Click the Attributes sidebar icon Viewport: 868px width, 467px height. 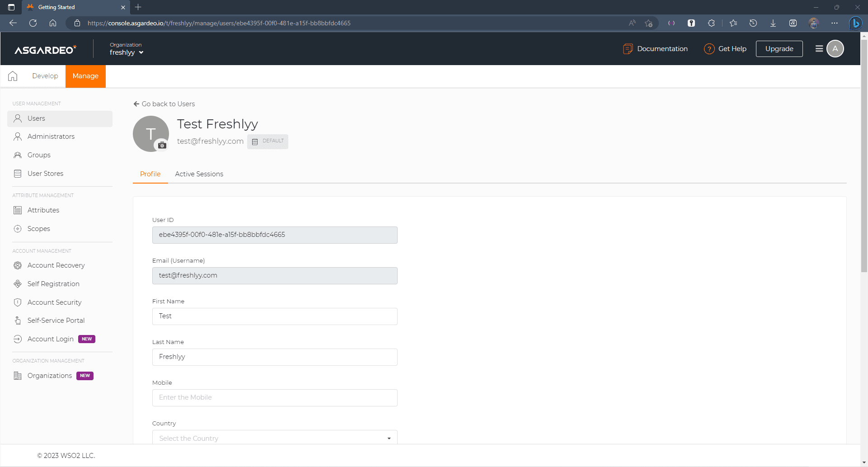point(18,210)
